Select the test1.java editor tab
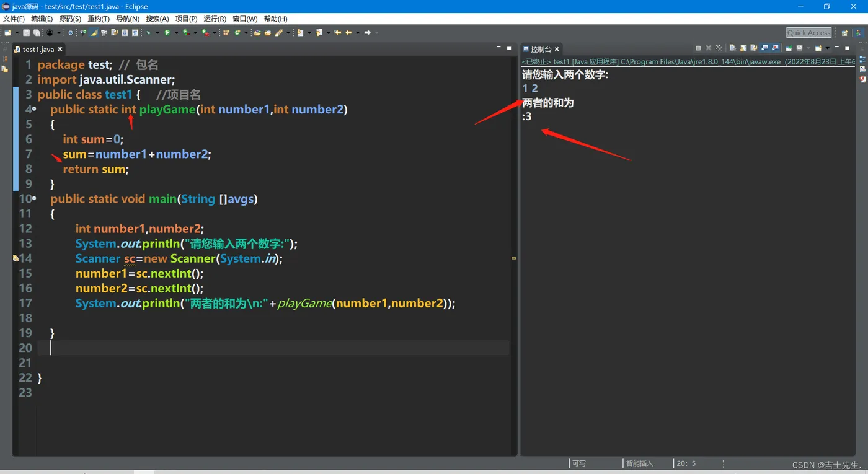868x474 pixels. pyautogui.click(x=38, y=49)
